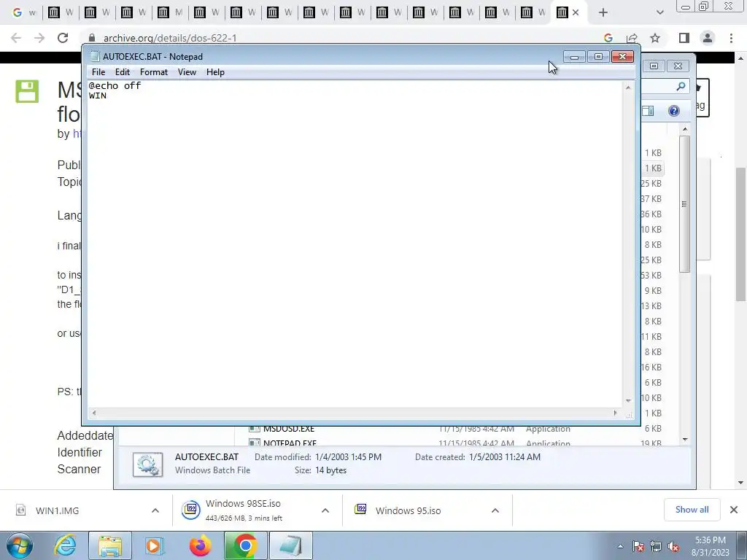The height and width of the screenshot is (560, 747).
Task: Close the Chrome downloads bar
Action: [x=734, y=510]
